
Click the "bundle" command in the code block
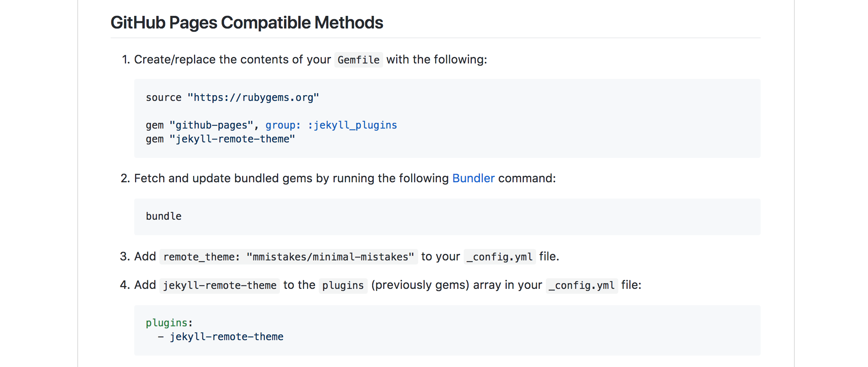click(164, 216)
